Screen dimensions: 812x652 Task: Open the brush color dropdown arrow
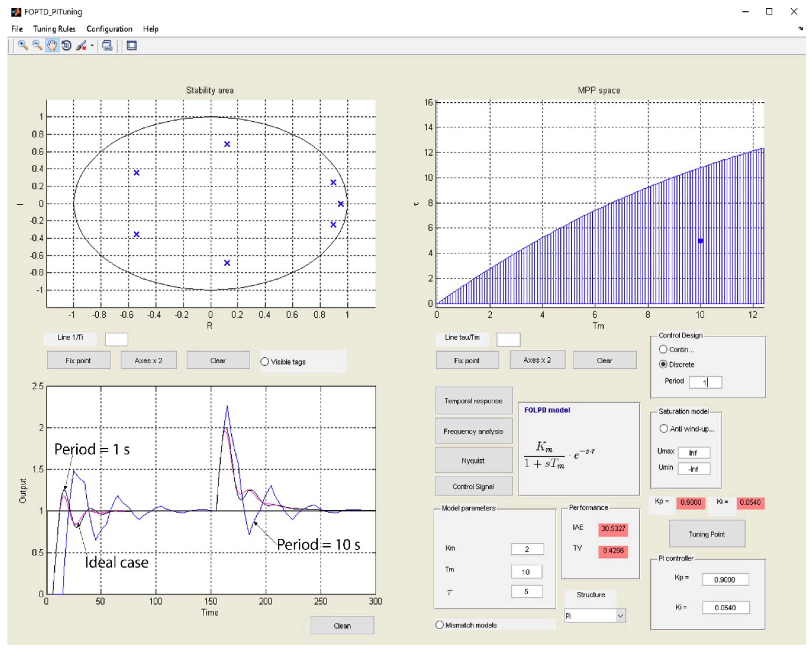pos(92,45)
